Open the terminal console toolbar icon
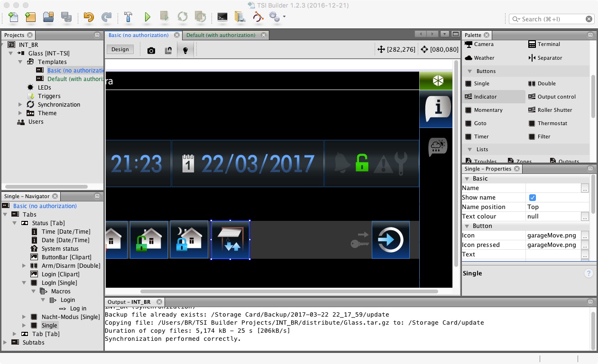 [222, 17]
